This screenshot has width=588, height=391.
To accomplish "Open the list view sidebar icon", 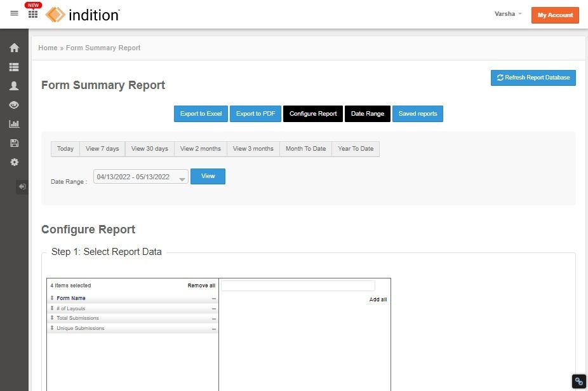I will pyautogui.click(x=14, y=67).
